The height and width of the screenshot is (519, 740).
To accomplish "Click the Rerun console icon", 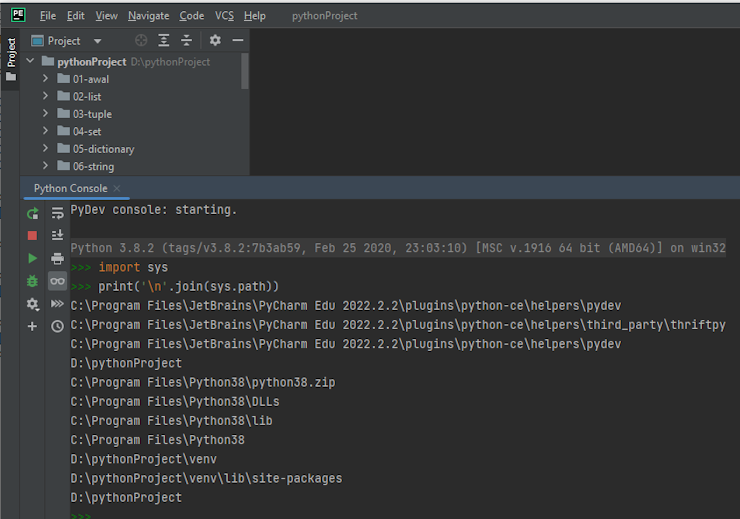I will [x=32, y=214].
